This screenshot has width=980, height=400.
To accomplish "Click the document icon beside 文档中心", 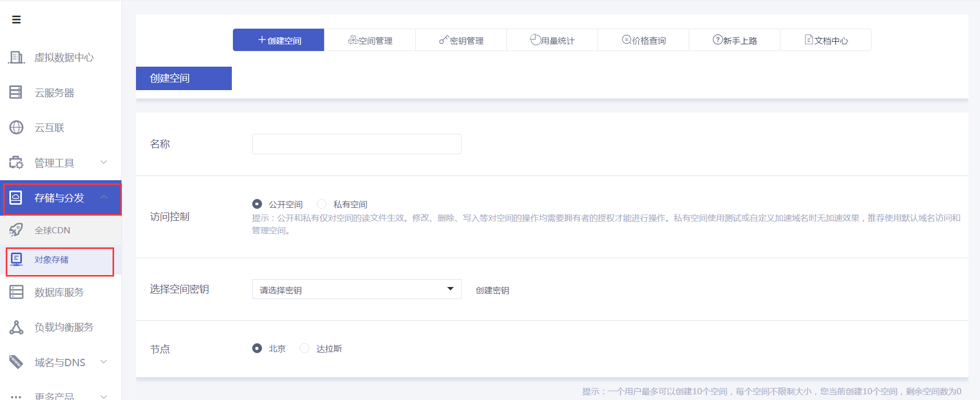I will [x=809, y=40].
